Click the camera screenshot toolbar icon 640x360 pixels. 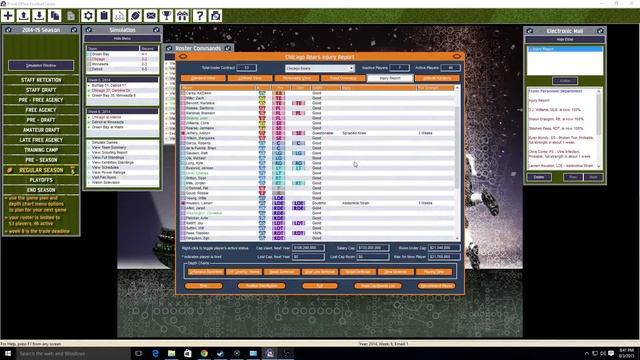point(216,16)
